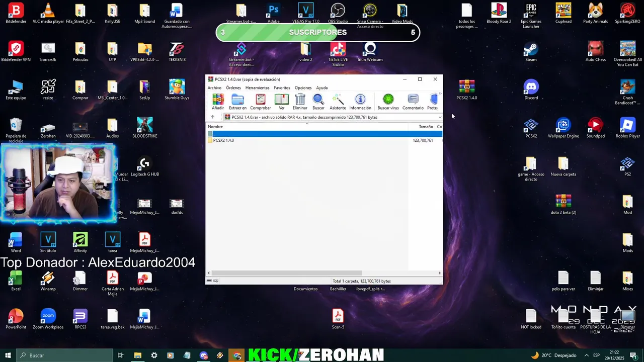Click the taskbar Buscar search box
This screenshot has height=362, width=644.
click(64, 355)
